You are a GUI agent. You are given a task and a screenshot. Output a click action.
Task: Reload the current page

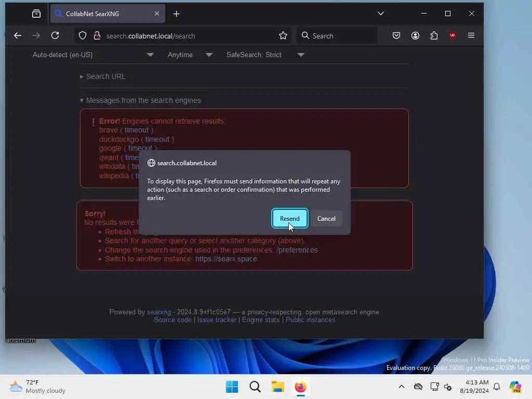tap(55, 36)
